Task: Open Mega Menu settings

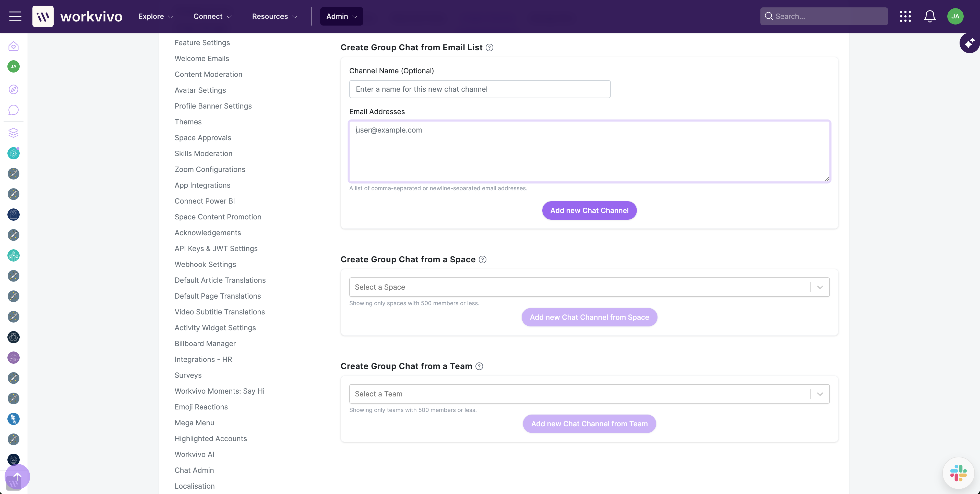Action: tap(194, 423)
